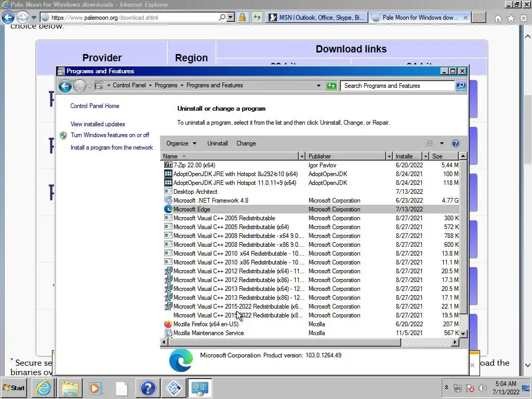The height and width of the screenshot is (399, 532).
Task: Open View installed updates link
Action: (98, 124)
